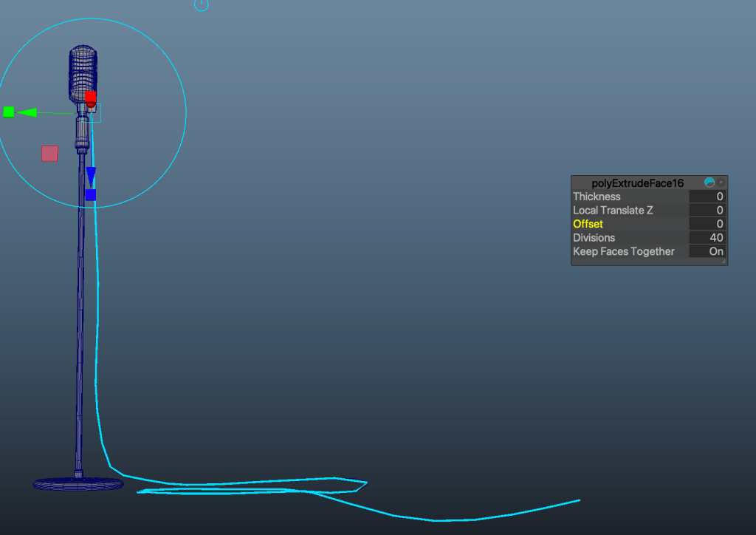Screen dimensions: 756x535
Task: Click the polyExtrudeFace16 panel title
Action: click(x=637, y=183)
